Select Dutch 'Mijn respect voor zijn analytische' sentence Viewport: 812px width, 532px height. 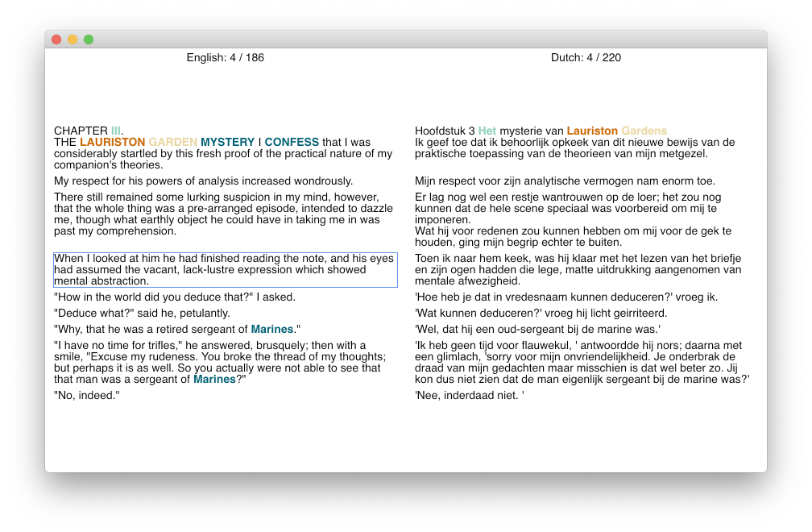click(x=565, y=181)
